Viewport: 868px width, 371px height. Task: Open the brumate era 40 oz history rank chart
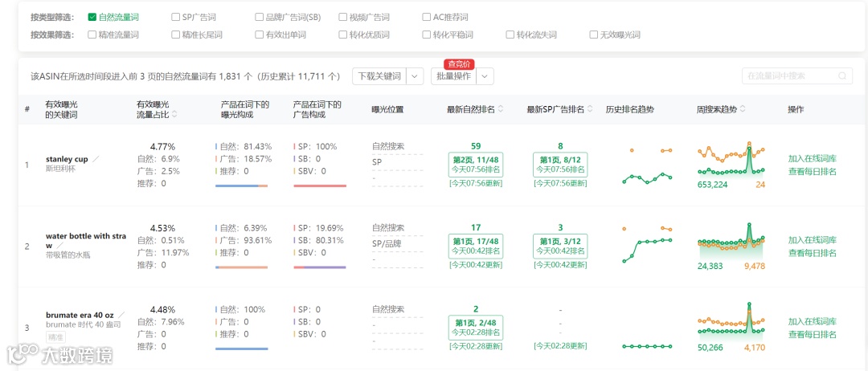647,346
